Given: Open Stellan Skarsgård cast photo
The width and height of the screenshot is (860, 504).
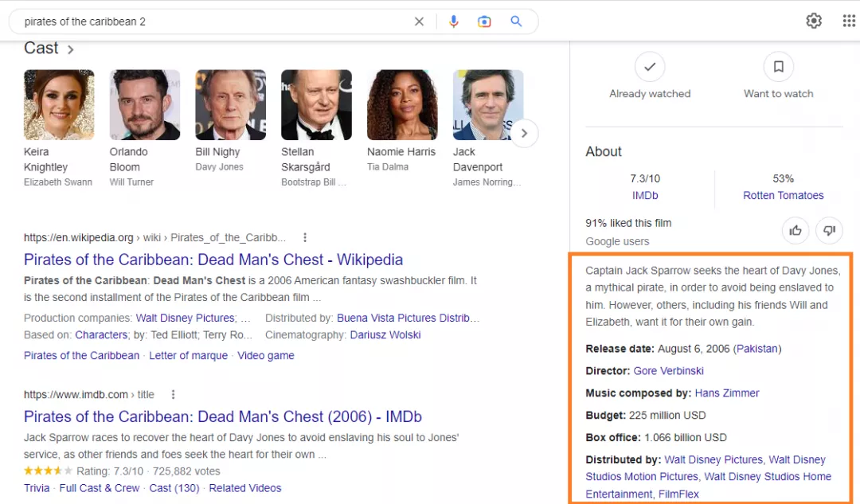Looking at the screenshot, I should pyautogui.click(x=316, y=105).
